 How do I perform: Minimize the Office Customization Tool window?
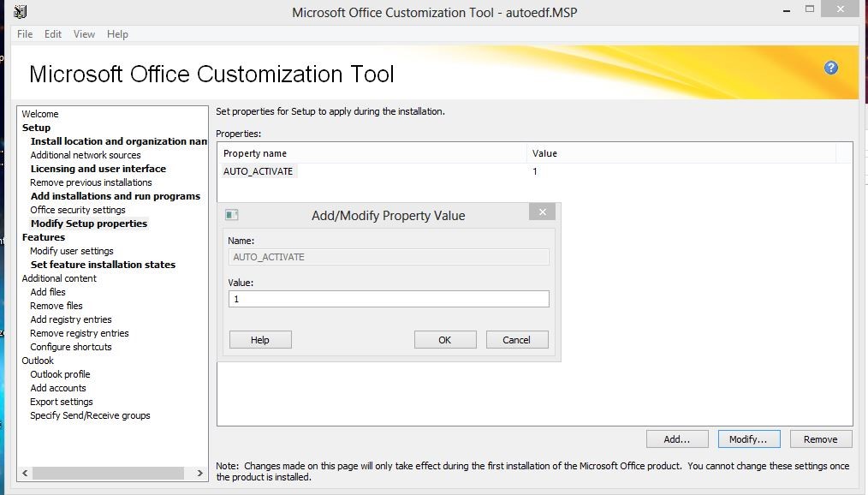pyautogui.click(x=787, y=10)
